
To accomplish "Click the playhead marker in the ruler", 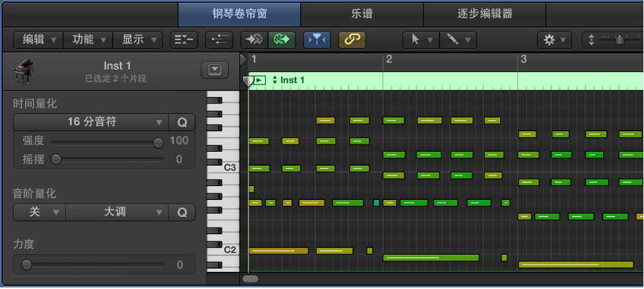I will tap(247, 82).
